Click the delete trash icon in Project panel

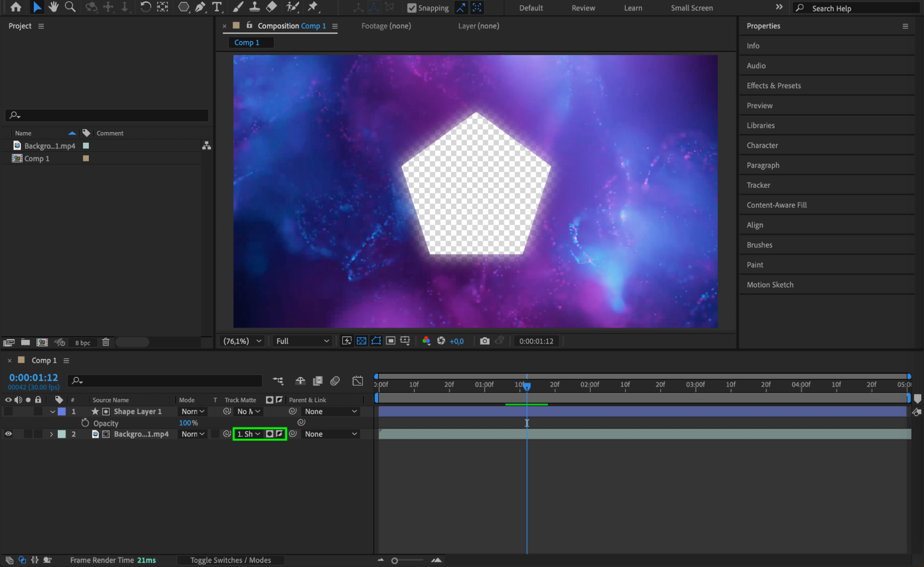pyautogui.click(x=106, y=342)
